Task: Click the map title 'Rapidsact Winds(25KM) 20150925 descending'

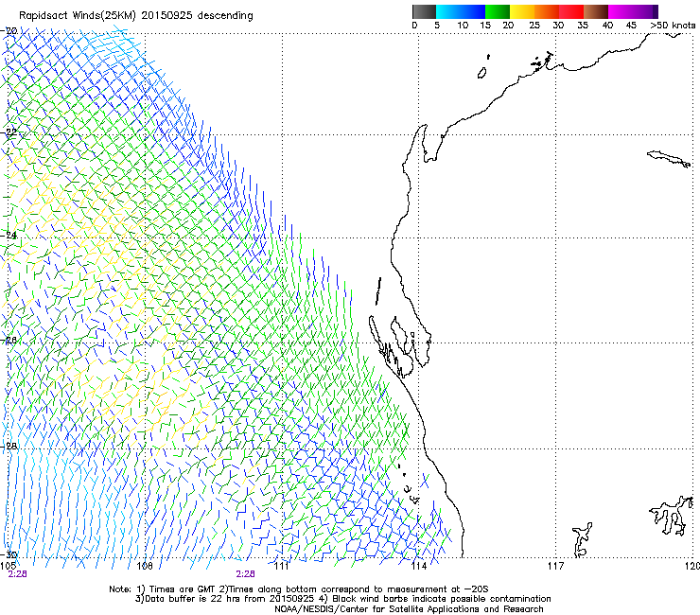Action: click(x=135, y=16)
